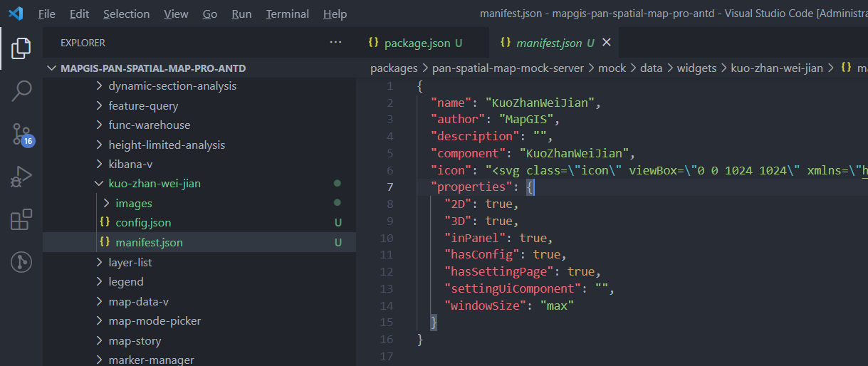Open the Terminal menu
This screenshot has height=366, width=868.
tap(287, 14)
